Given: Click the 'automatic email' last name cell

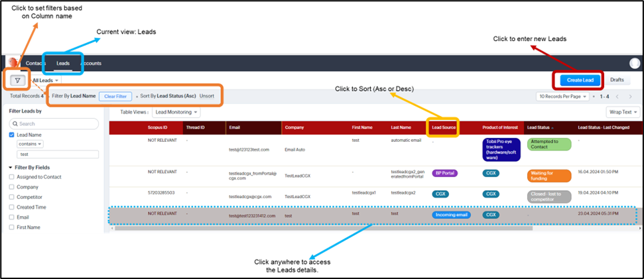Looking at the screenshot, I should coord(406,140).
